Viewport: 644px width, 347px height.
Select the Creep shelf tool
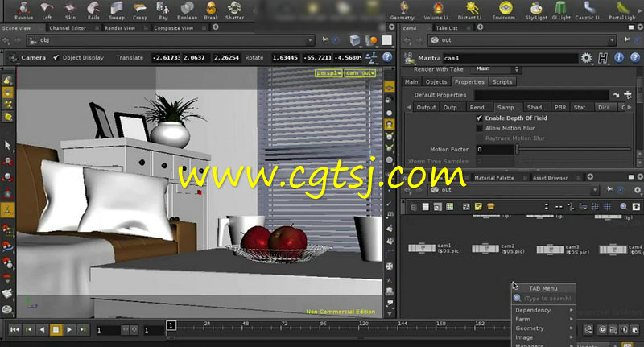click(x=139, y=10)
